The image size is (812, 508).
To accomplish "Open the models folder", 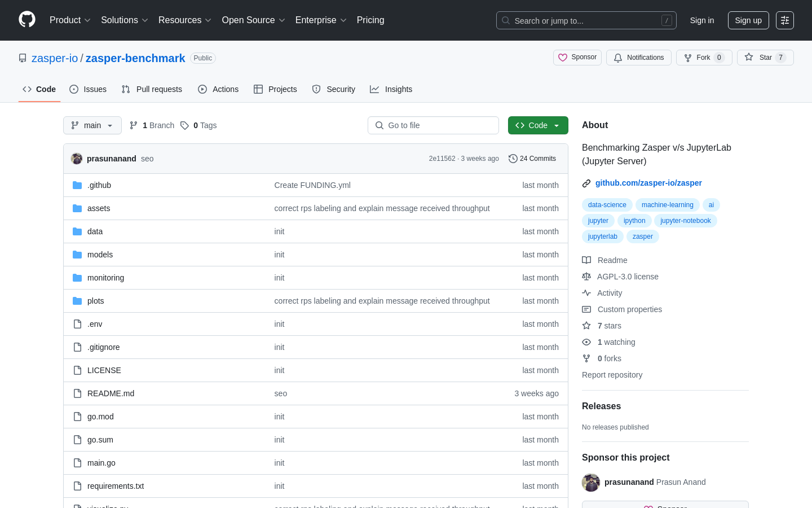I will coord(100,255).
